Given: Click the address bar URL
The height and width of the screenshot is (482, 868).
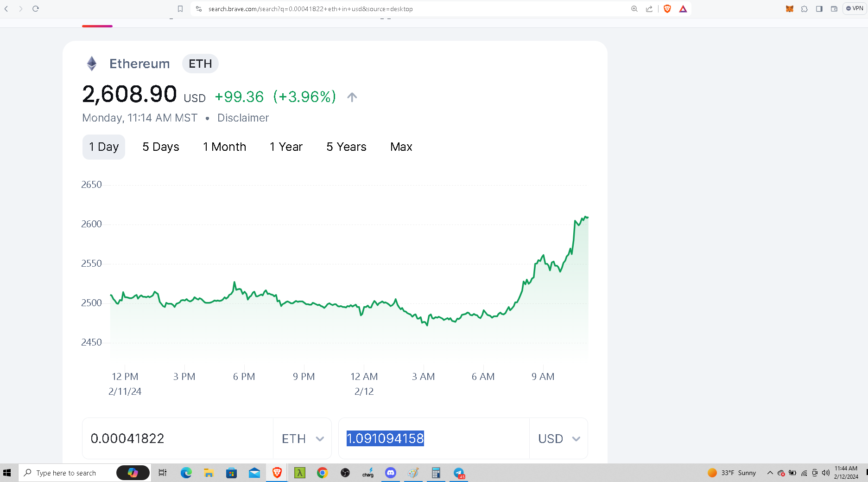Looking at the screenshot, I should tap(310, 9).
